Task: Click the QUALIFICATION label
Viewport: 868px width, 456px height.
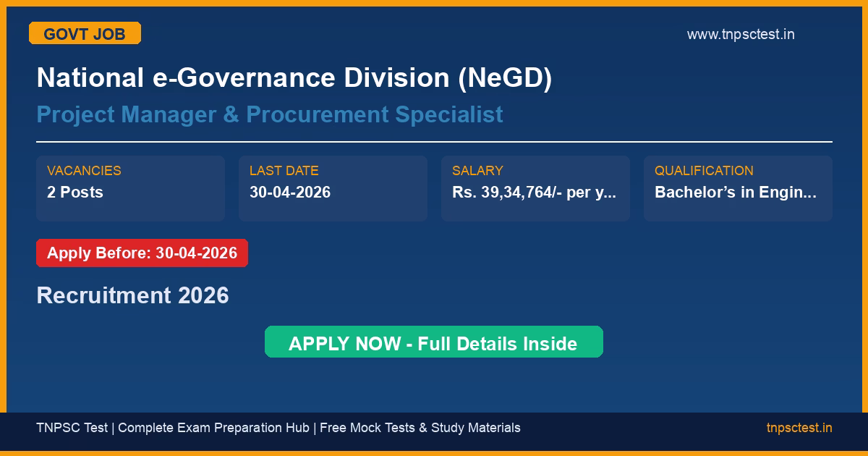Action: pos(704,171)
